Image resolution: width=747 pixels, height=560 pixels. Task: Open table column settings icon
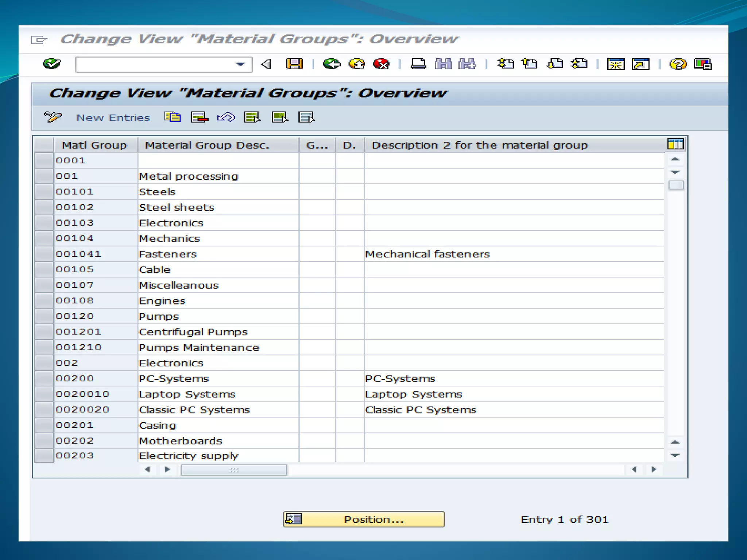tap(675, 144)
